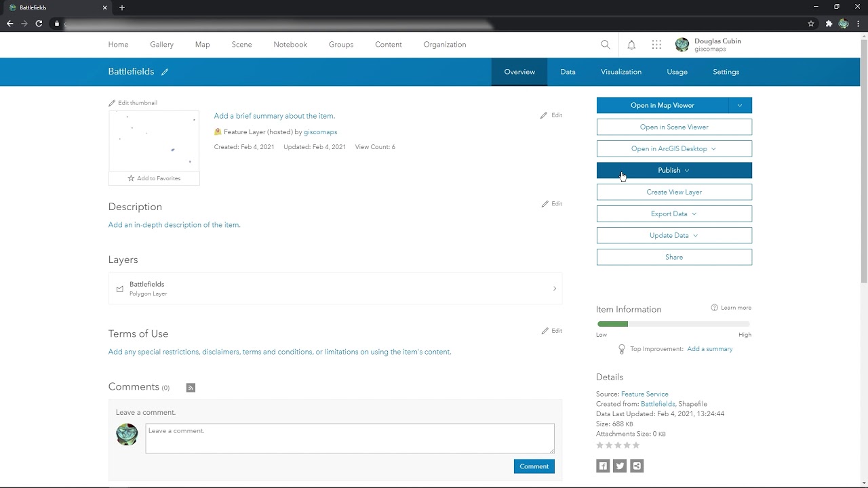Screen dimensions: 868x488
Task: Expand the Open in Map Viewer dropdown arrow
Action: tap(740, 105)
